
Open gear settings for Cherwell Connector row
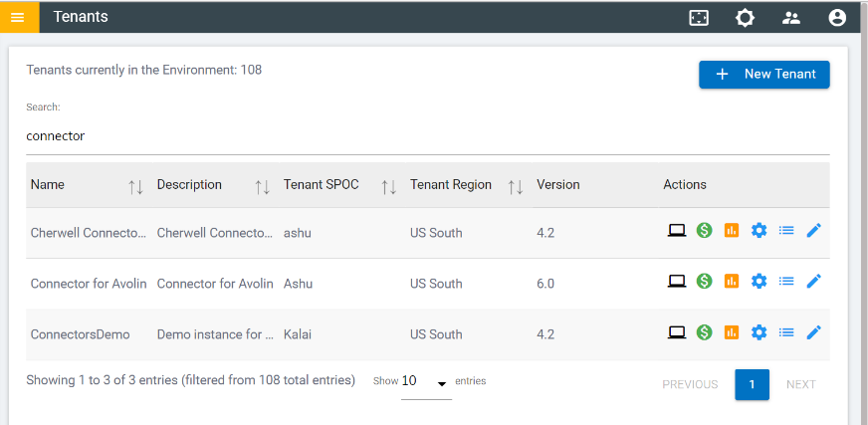pos(759,230)
